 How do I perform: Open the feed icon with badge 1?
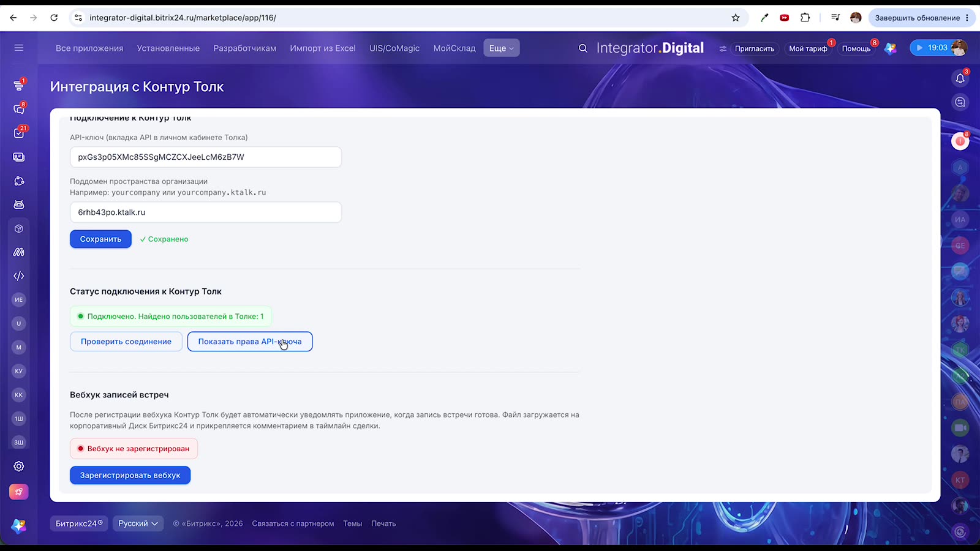click(19, 86)
